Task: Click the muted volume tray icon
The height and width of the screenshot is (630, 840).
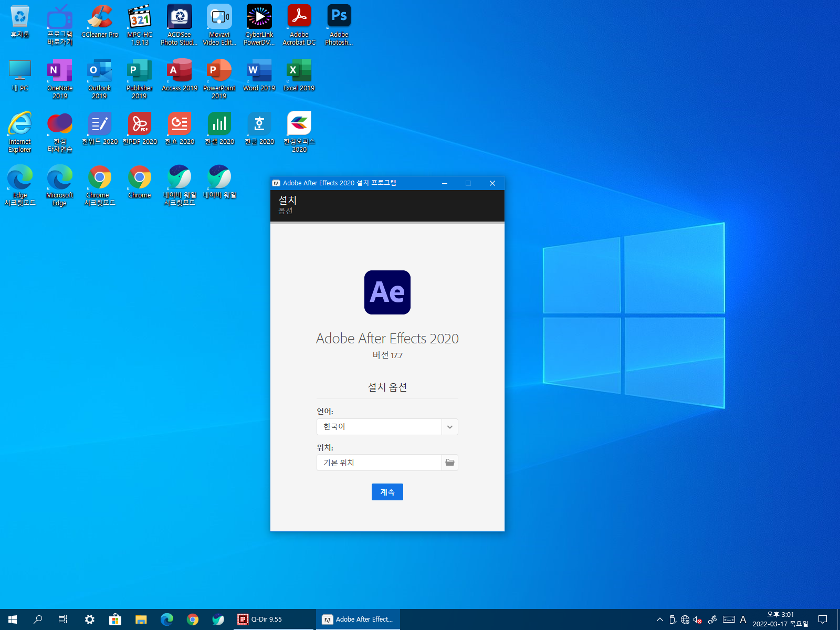Action: (698, 619)
